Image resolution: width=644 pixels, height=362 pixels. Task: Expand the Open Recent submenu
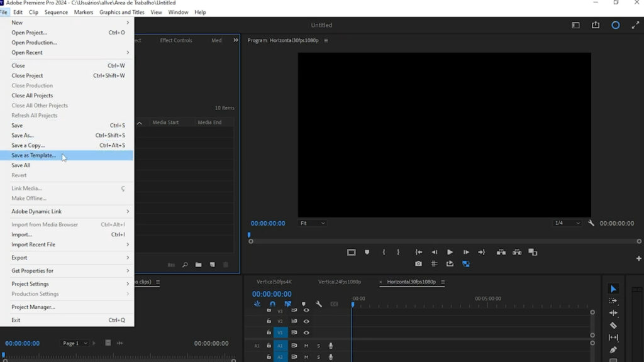67,53
